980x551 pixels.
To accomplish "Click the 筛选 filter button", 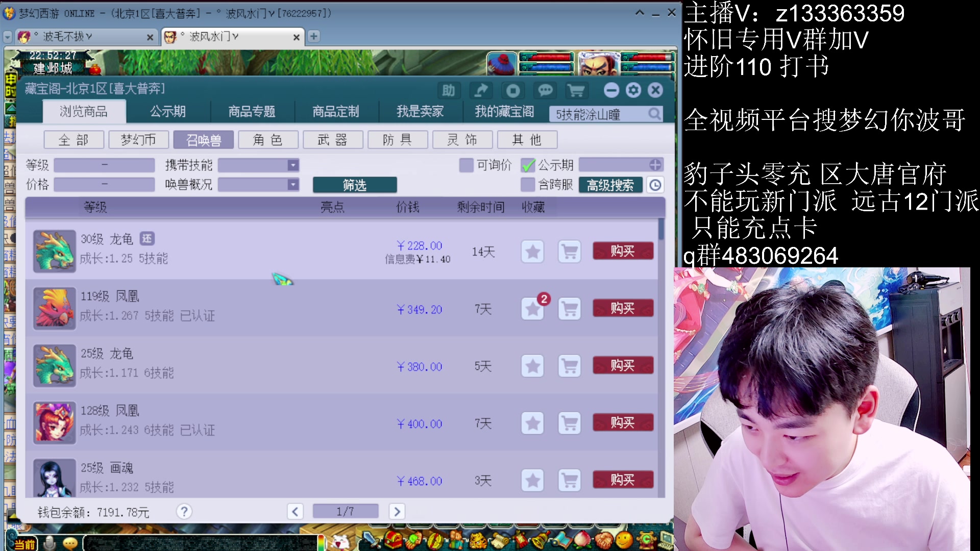I will (x=355, y=185).
